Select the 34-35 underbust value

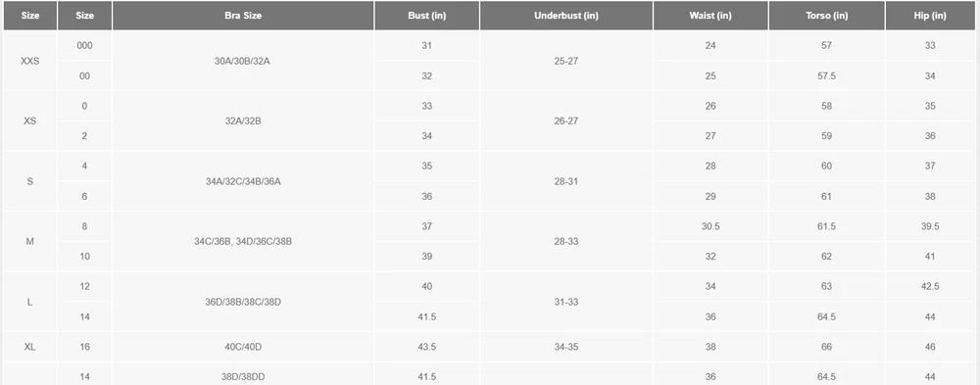click(x=566, y=347)
